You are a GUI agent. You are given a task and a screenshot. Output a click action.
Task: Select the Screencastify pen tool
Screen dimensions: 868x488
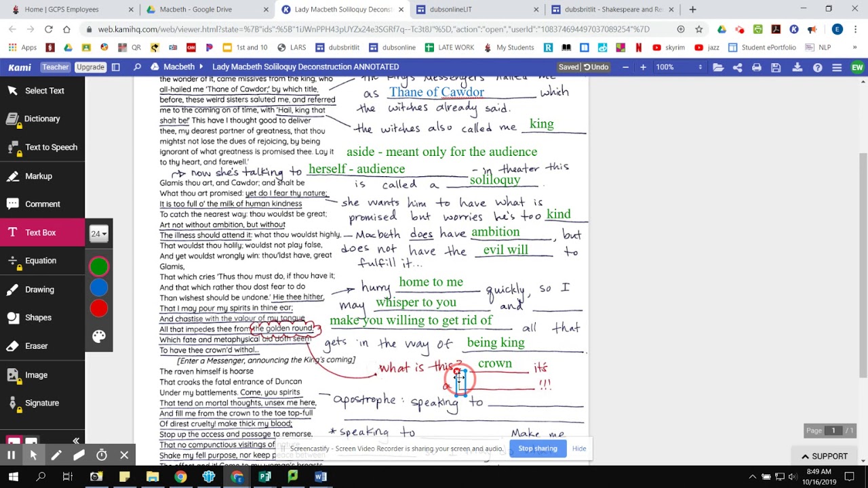pyautogui.click(x=56, y=455)
